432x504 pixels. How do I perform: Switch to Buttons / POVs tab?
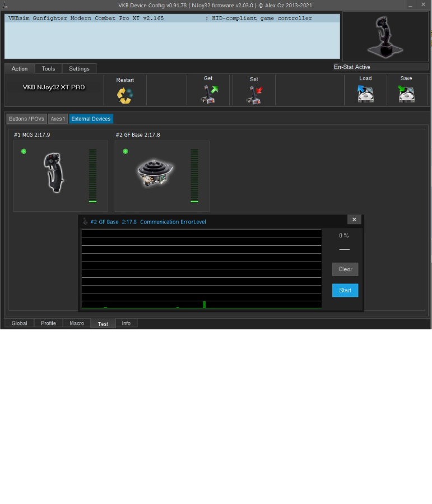click(27, 119)
